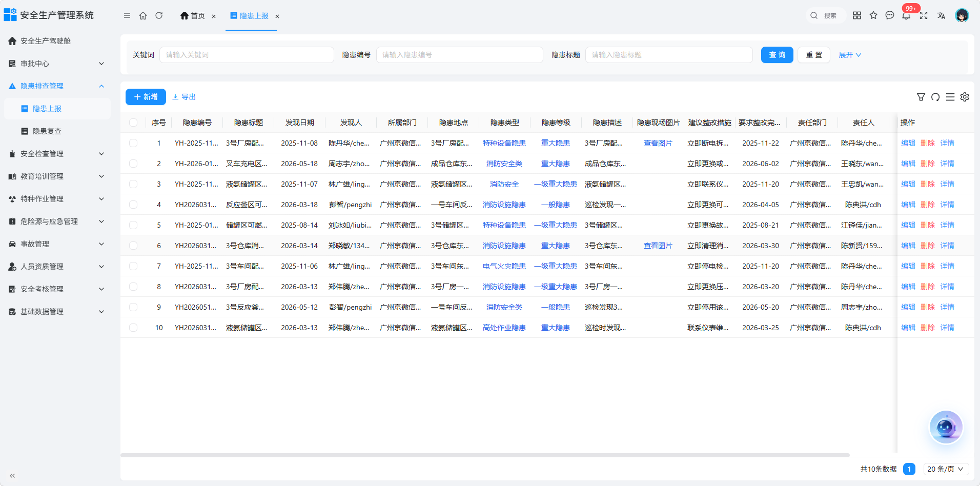
Task: Open the messages chat bubble icon
Action: 890,15
